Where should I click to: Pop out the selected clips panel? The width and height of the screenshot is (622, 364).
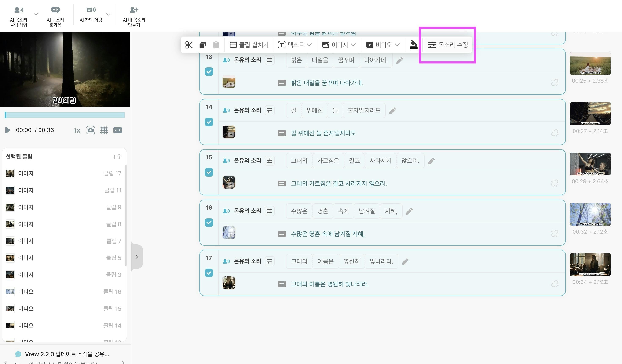(x=117, y=157)
